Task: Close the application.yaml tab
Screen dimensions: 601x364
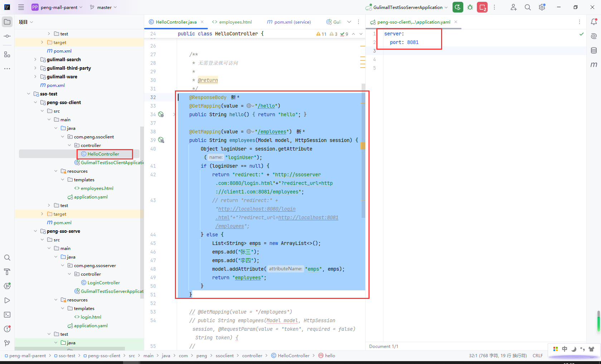Action: click(x=456, y=22)
